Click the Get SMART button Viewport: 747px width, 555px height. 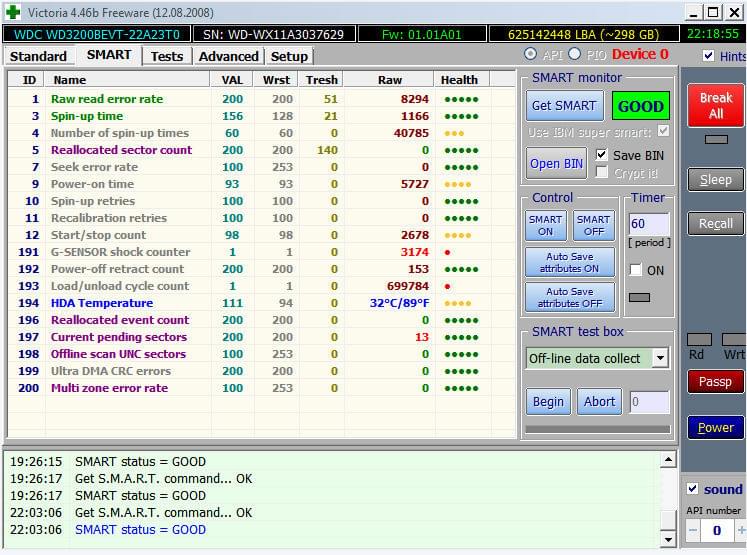point(564,106)
